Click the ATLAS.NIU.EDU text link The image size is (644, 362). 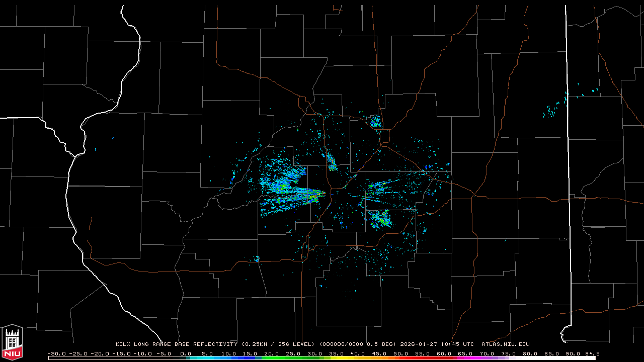coord(505,344)
